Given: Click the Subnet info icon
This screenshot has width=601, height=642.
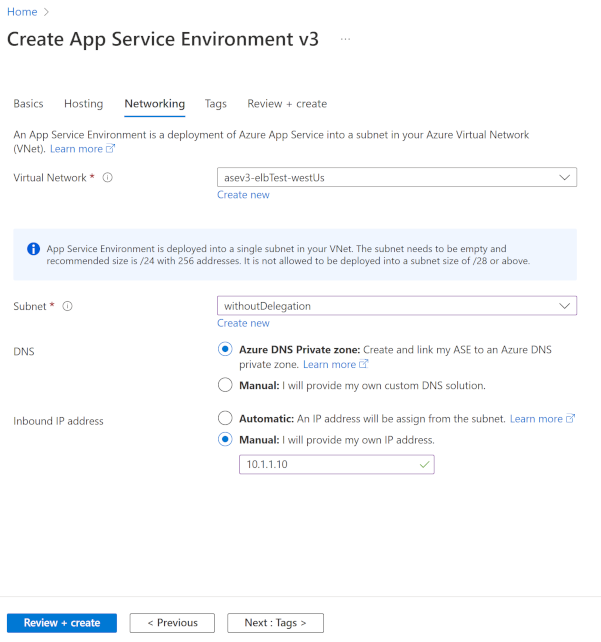Looking at the screenshot, I should [67, 306].
